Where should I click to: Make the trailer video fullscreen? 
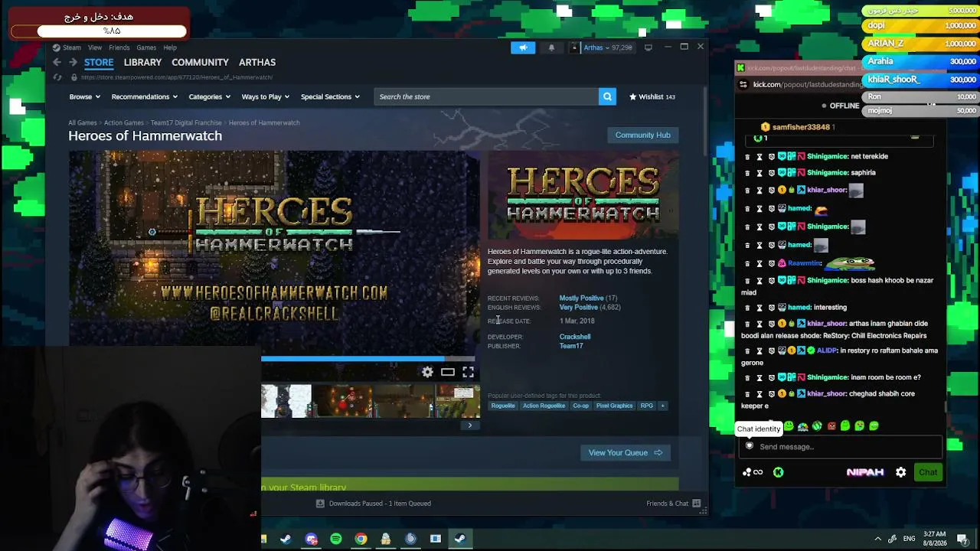pos(468,372)
